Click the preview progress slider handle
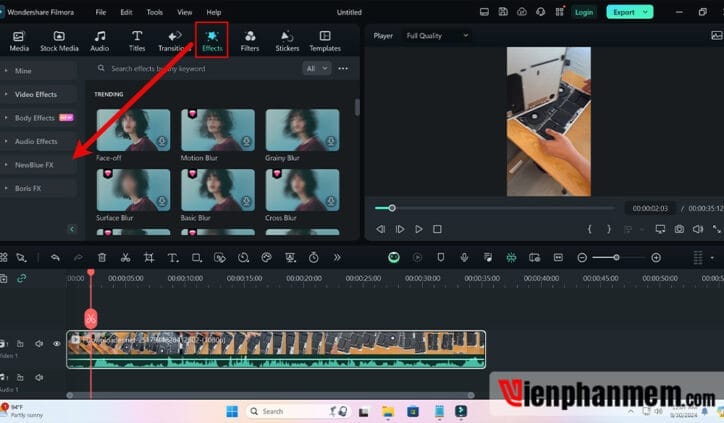The width and height of the screenshot is (724, 423). (392, 208)
